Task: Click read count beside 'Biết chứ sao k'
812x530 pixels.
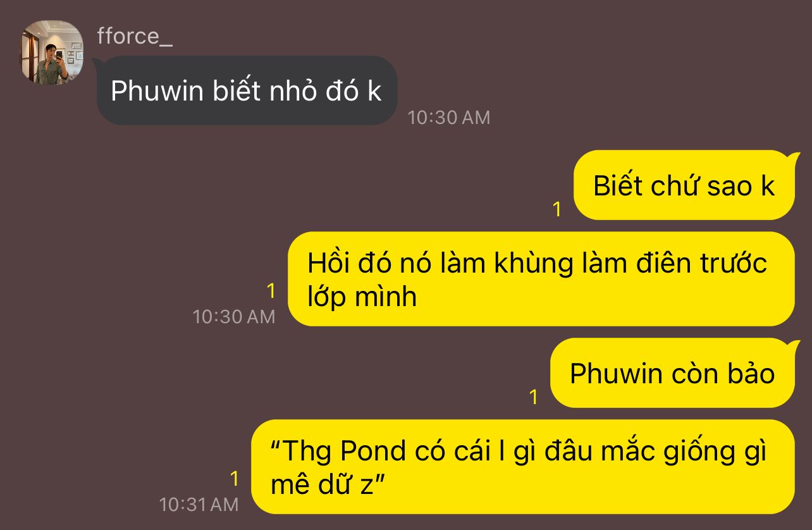Action: tap(557, 209)
